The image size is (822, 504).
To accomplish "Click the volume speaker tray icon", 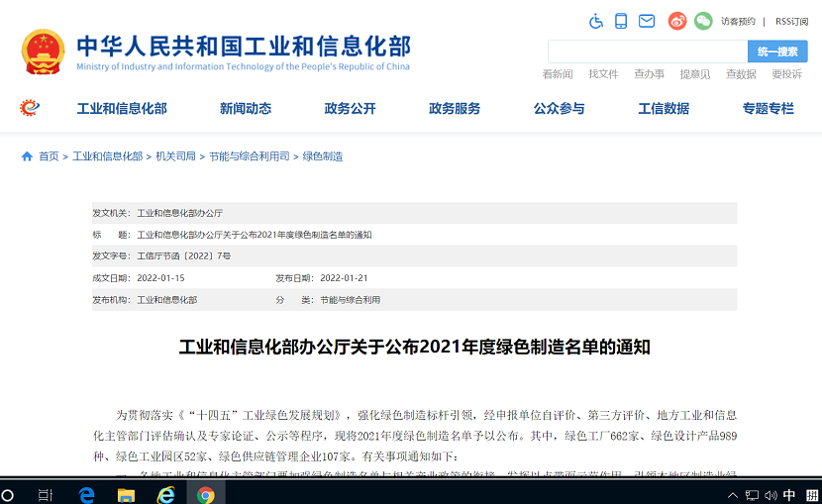I will coord(770,494).
